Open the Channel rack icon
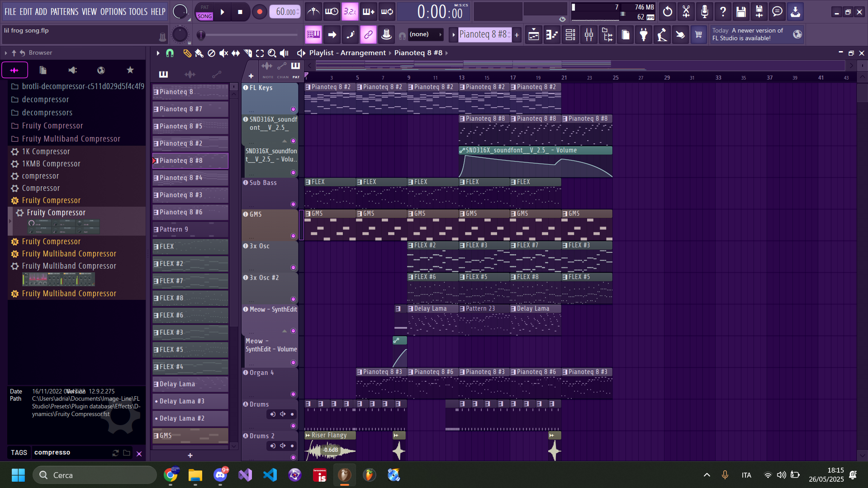This screenshot has width=868, height=488. tap(570, 34)
